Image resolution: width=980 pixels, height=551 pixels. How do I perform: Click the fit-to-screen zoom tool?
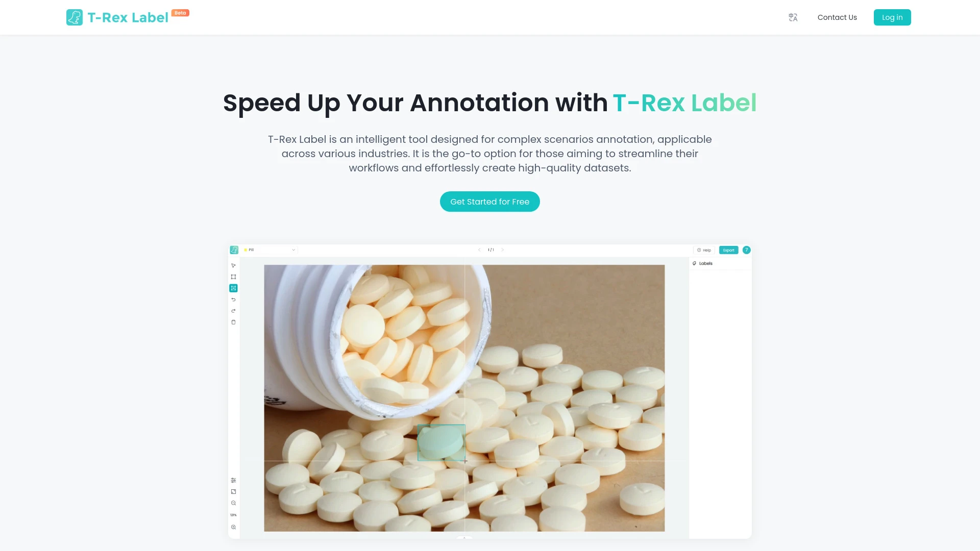[x=234, y=492]
